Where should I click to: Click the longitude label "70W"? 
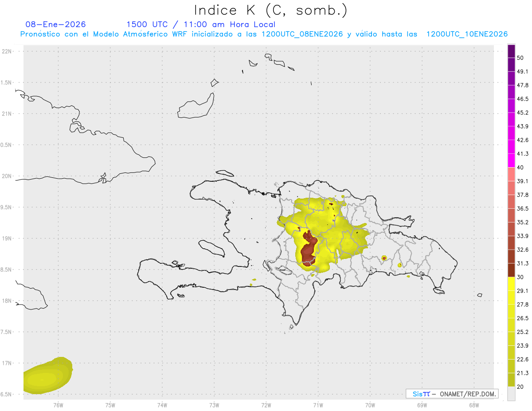[x=370, y=405]
